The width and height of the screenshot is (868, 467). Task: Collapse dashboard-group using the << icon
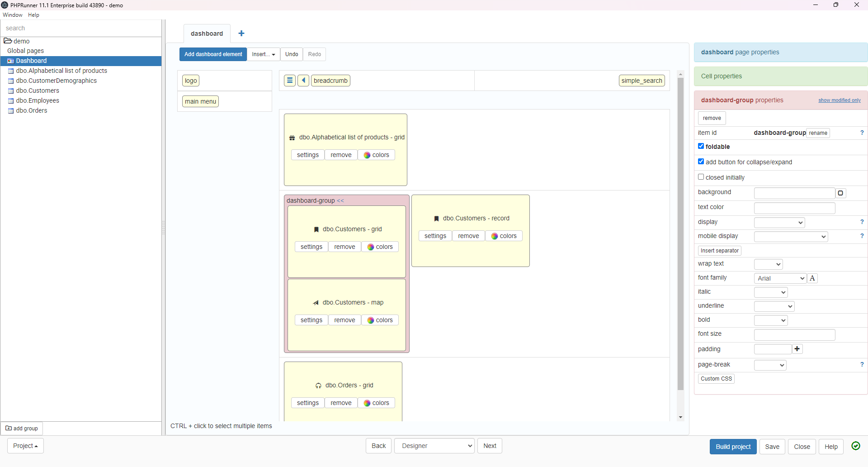340,201
